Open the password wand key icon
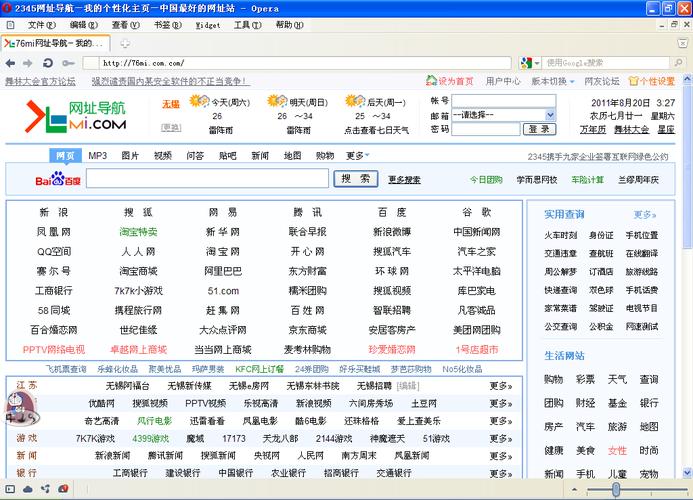 (x=68, y=63)
